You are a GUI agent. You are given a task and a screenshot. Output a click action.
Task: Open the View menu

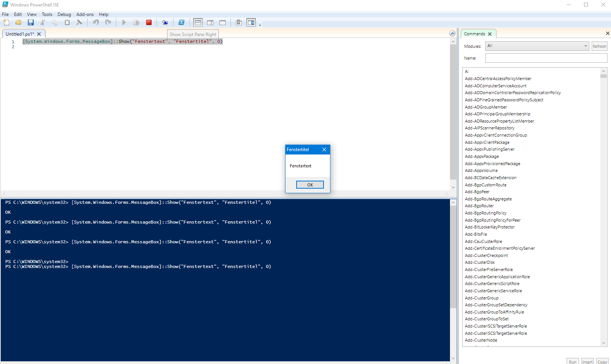32,14
